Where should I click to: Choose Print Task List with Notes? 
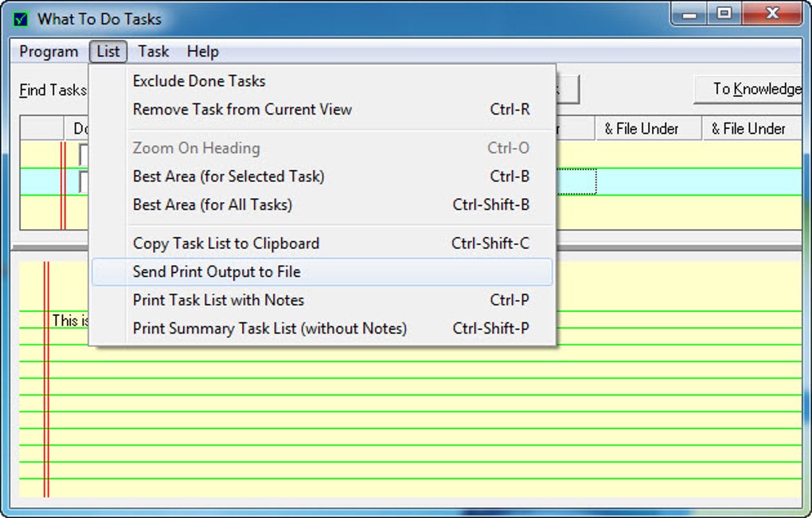[x=218, y=301]
